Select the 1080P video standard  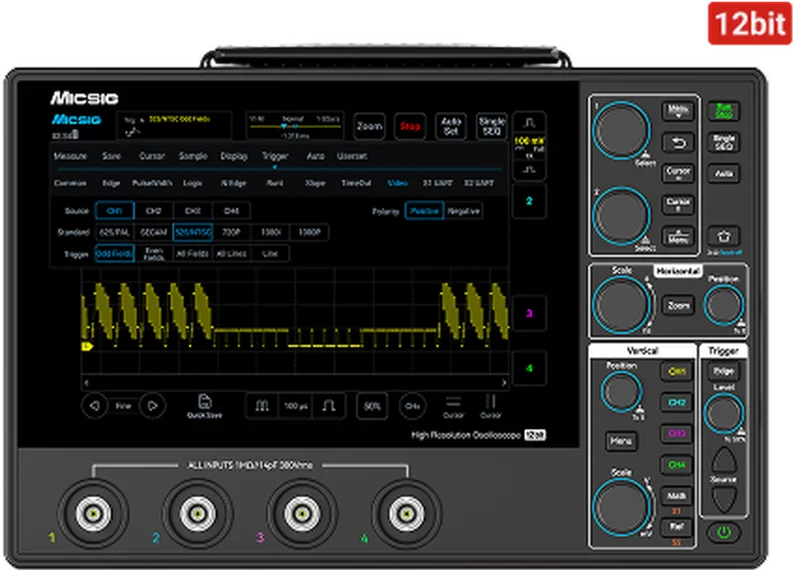(309, 232)
